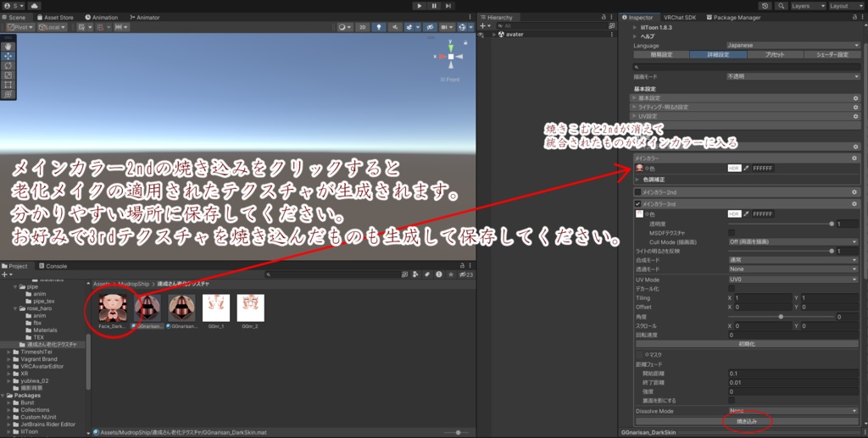Switch to the Animator tab
Image resolution: width=868 pixels, height=438 pixels.
[x=144, y=17]
